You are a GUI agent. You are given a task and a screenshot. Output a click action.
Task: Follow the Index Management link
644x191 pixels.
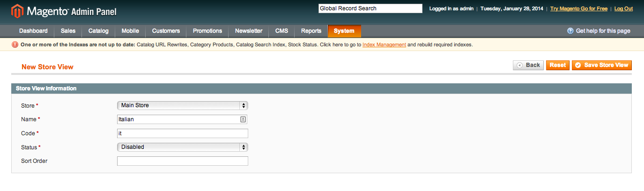click(x=384, y=45)
